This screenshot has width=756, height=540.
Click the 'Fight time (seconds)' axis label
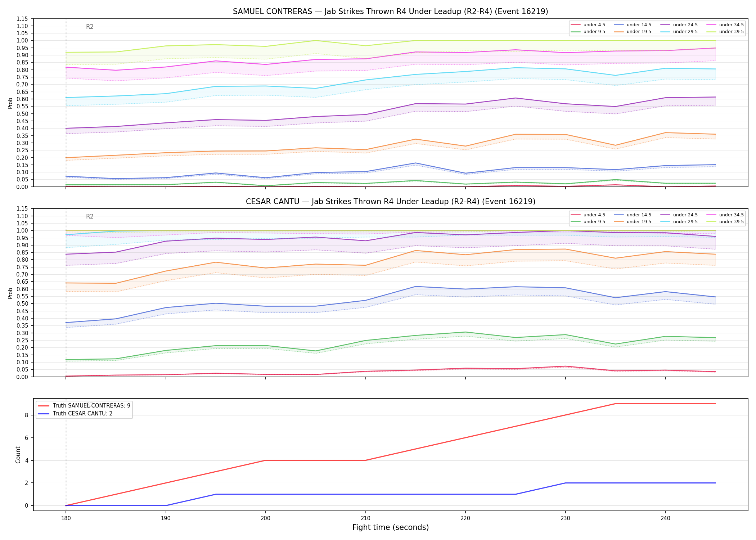pyautogui.click(x=391, y=527)
